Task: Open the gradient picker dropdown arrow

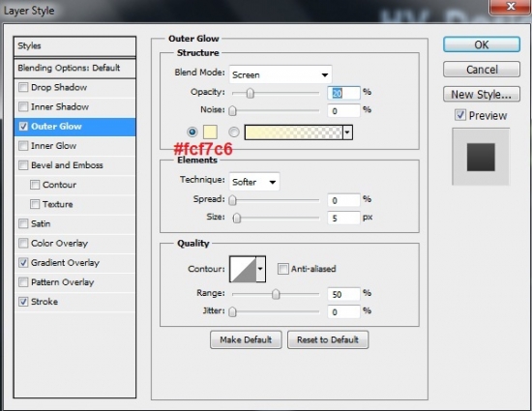Action: click(x=347, y=132)
